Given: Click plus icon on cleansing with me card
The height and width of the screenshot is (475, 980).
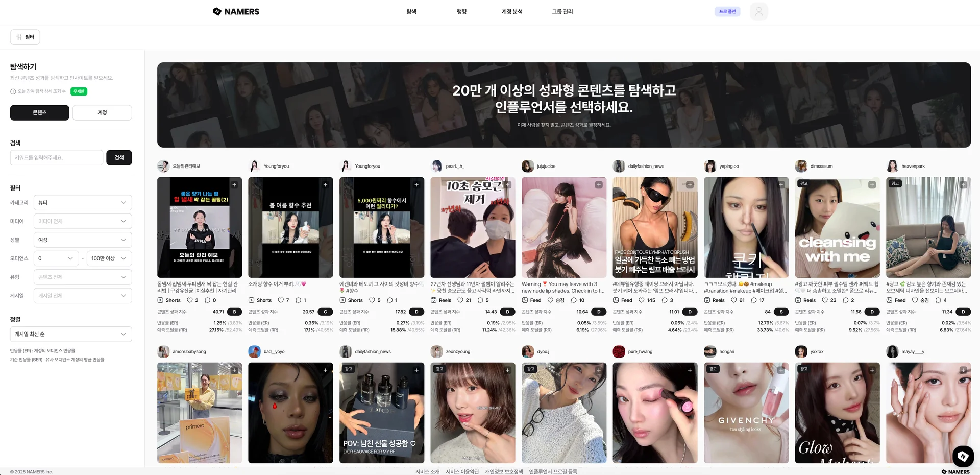Looking at the screenshot, I should pyautogui.click(x=872, y=185).
